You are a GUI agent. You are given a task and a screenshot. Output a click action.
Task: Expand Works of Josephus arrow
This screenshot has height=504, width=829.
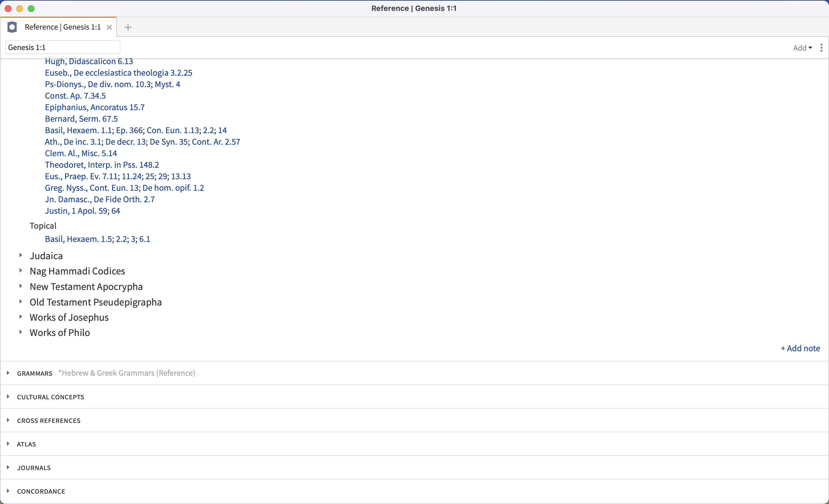point(20,317)
